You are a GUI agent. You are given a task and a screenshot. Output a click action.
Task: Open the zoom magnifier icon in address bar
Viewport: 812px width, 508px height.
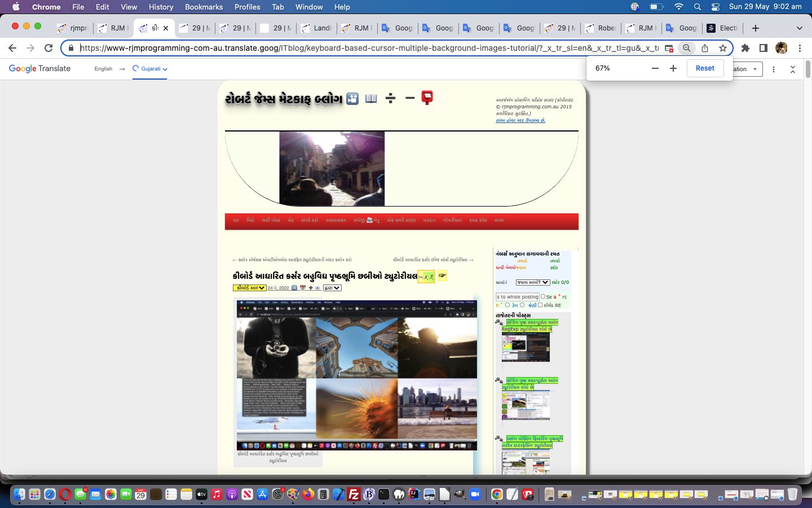686,48
